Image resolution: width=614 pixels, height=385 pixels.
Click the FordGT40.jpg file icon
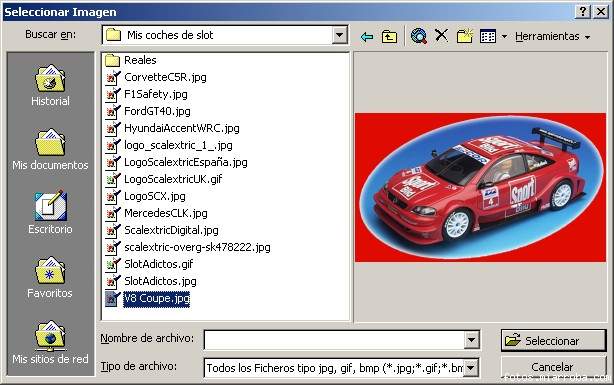(x=112, y=111)
